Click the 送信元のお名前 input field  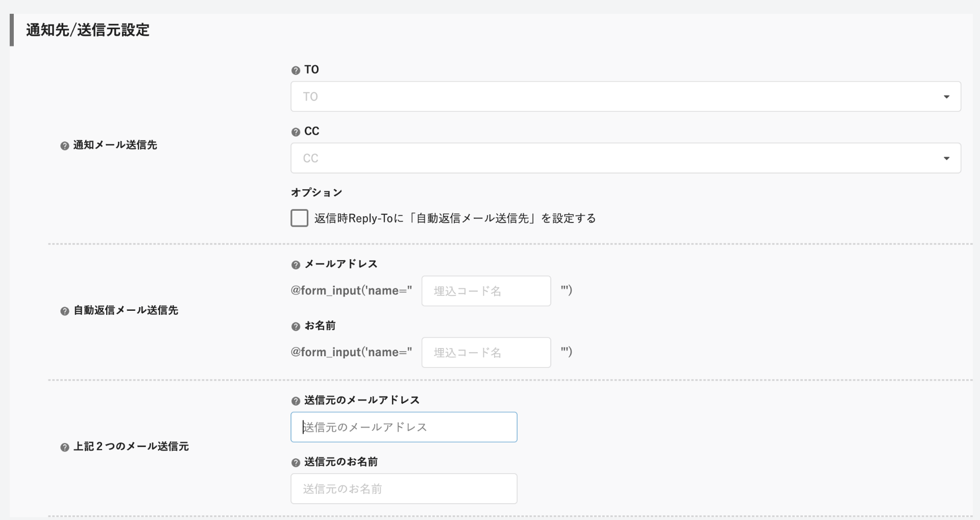404,489
